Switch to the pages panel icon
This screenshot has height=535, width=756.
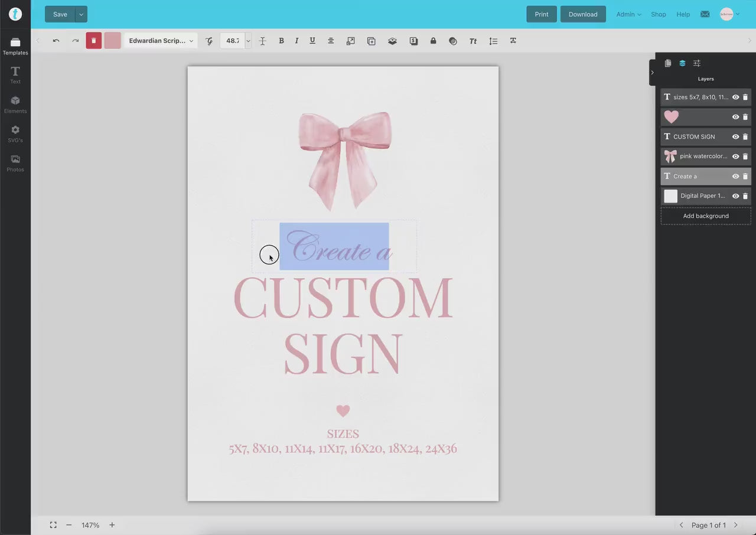pos(668,63)
